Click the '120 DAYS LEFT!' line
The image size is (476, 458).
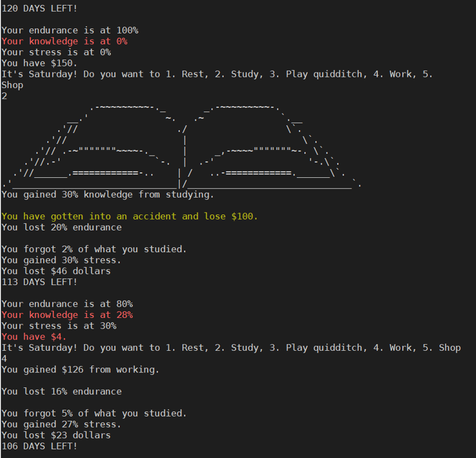[x=40, y=9]
